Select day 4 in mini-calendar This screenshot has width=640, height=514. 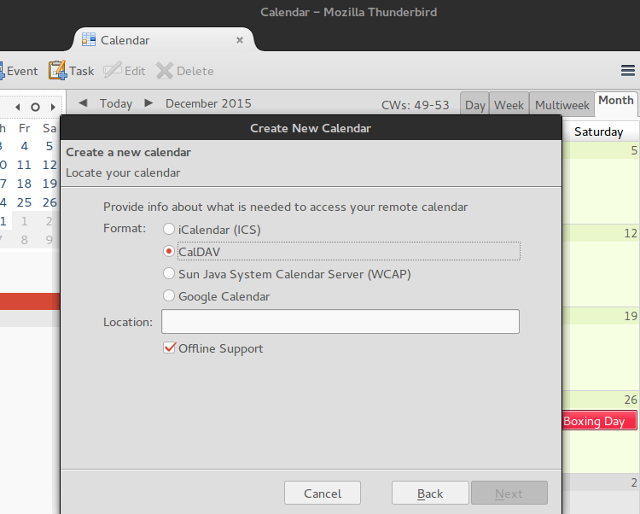click(x=24, y=146)
